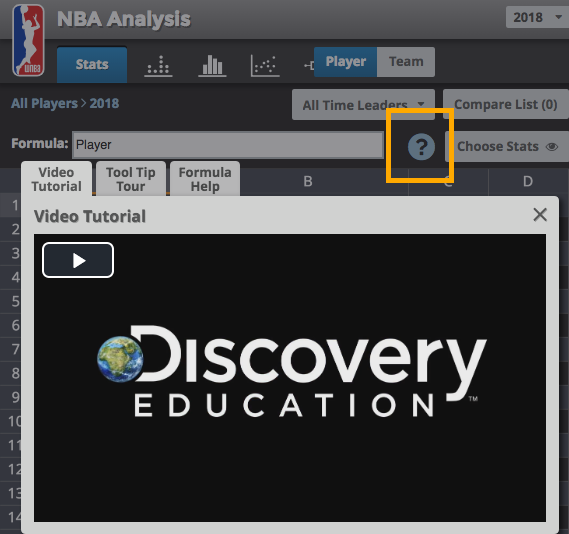Open the dot plot chart view
Image resolution: width=569 pixels, height=534 pixels.
pos(159,65)
